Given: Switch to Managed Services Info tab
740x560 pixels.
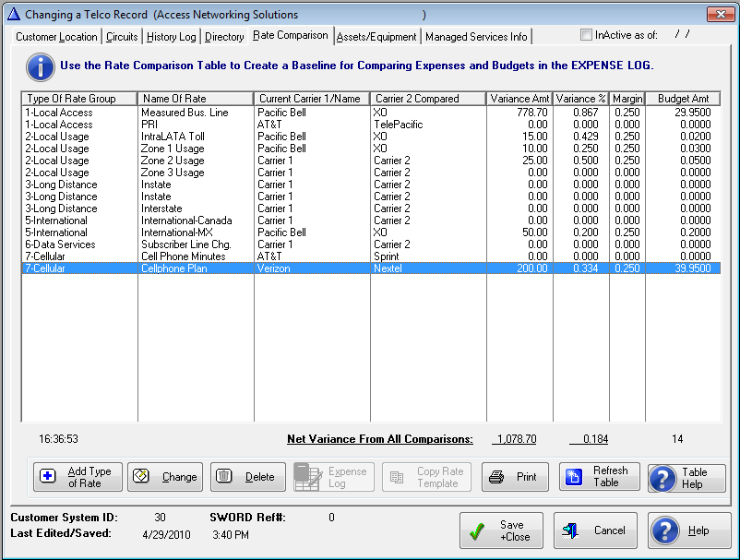Looking at the screenshot, I should (476, 37).
